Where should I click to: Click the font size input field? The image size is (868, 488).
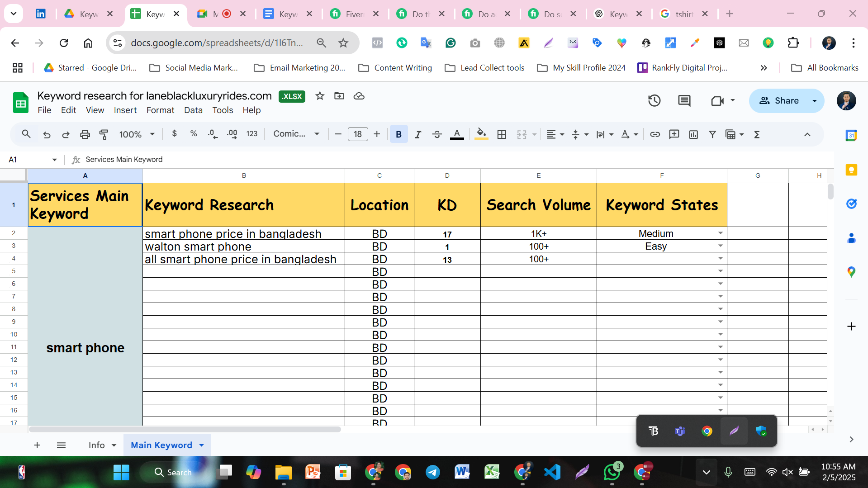(357, 134)
